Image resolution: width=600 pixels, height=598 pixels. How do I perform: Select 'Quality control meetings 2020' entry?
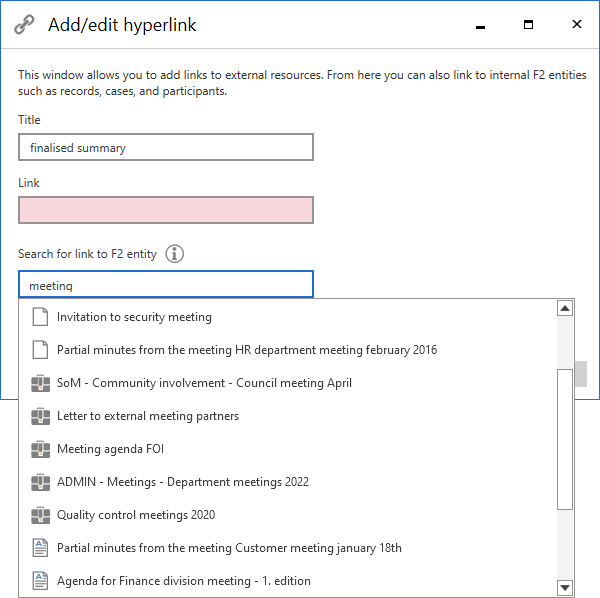point(136,515)
